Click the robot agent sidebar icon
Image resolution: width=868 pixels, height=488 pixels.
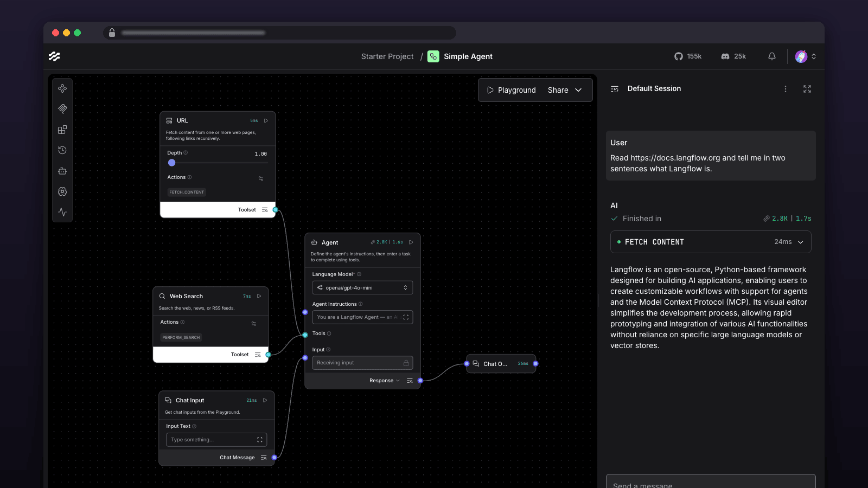(x=62, y=171)
